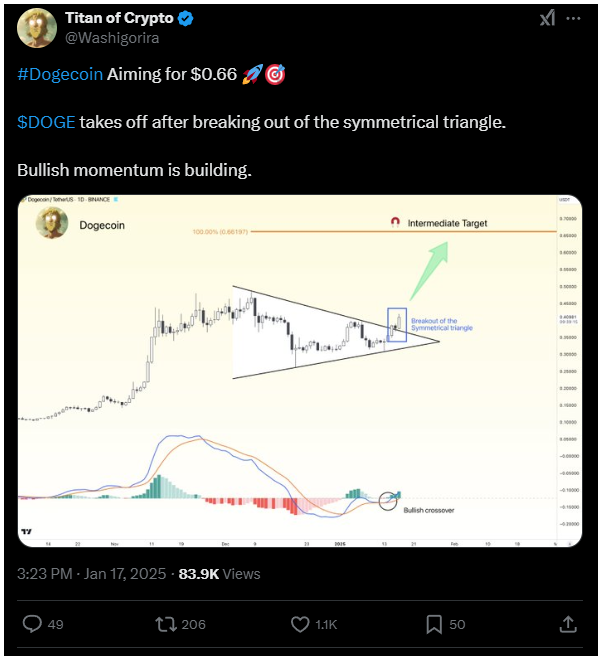This screenshot has width=602, height=660.
Task: Repost this tweet with retweet icon
Action: tap(166, 624)
